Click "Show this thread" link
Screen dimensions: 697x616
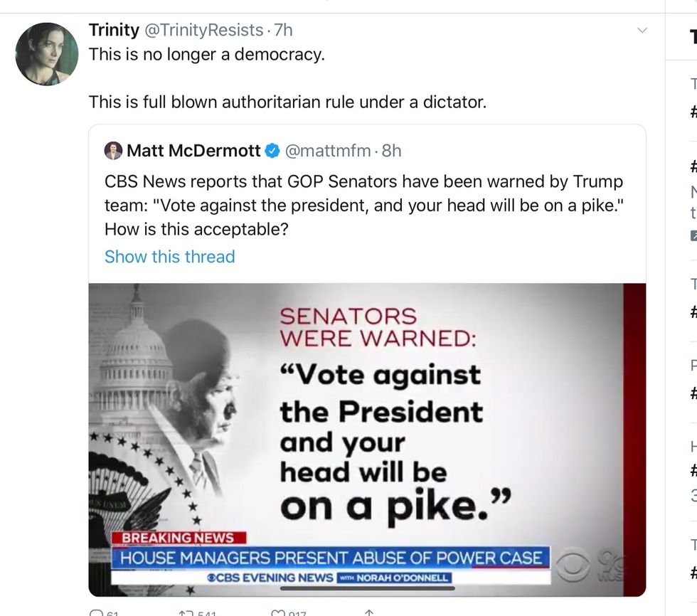click(169, 257)
